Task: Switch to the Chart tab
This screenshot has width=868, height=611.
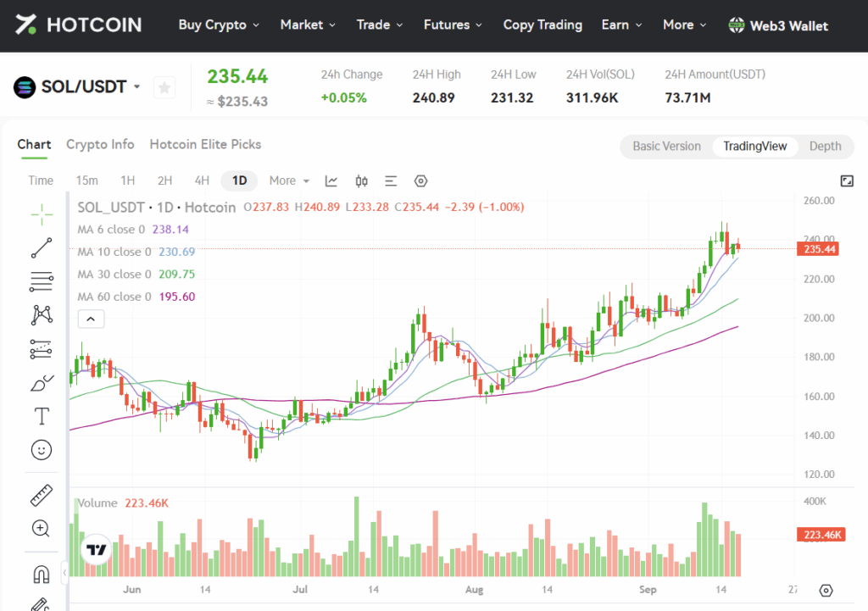Action: pos(34,144)
